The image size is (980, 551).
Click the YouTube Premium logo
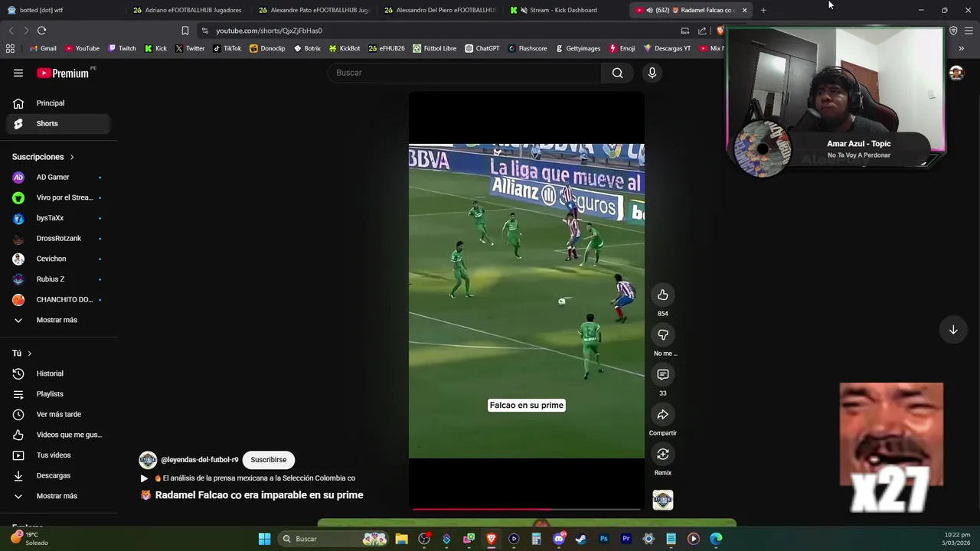pyautogui.click(x=63, y=73)
